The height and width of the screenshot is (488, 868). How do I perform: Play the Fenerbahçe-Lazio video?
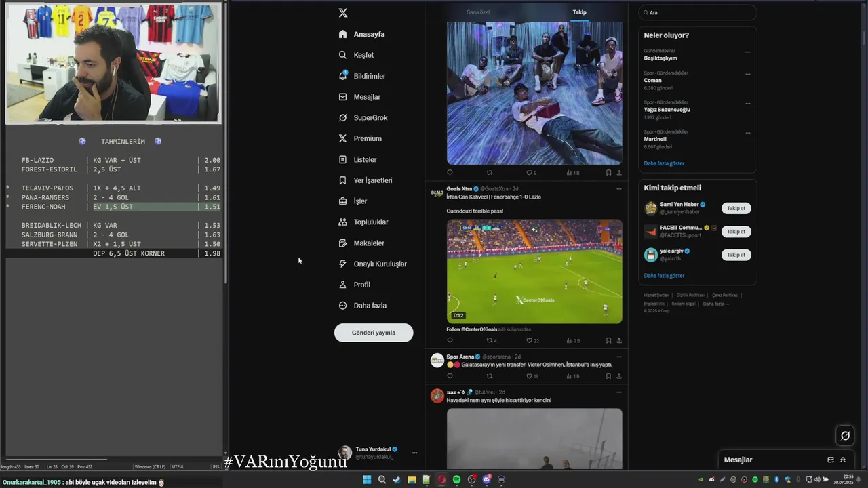[534, 271]
